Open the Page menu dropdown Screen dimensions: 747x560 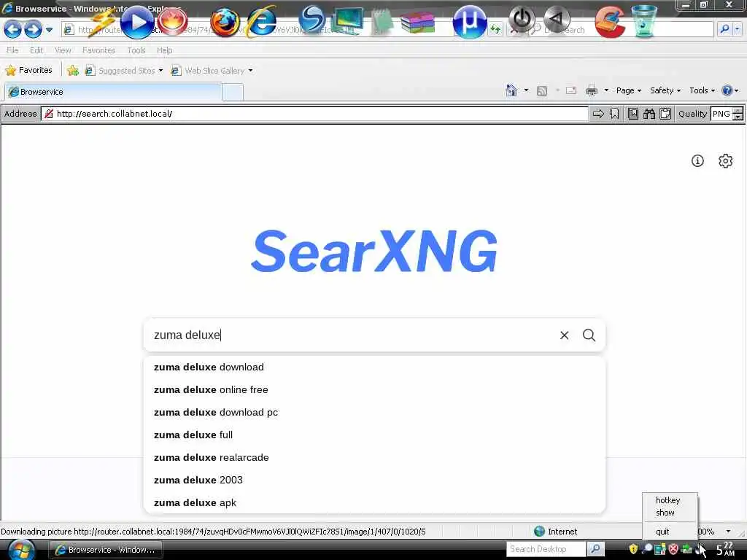pyautogui.click(x=628, y=90)
